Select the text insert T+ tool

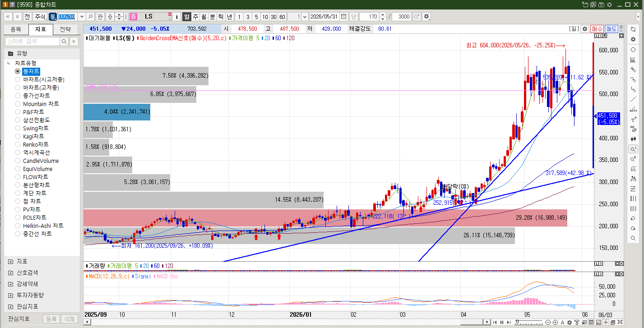pyautogui.click(x=633, y=119)
